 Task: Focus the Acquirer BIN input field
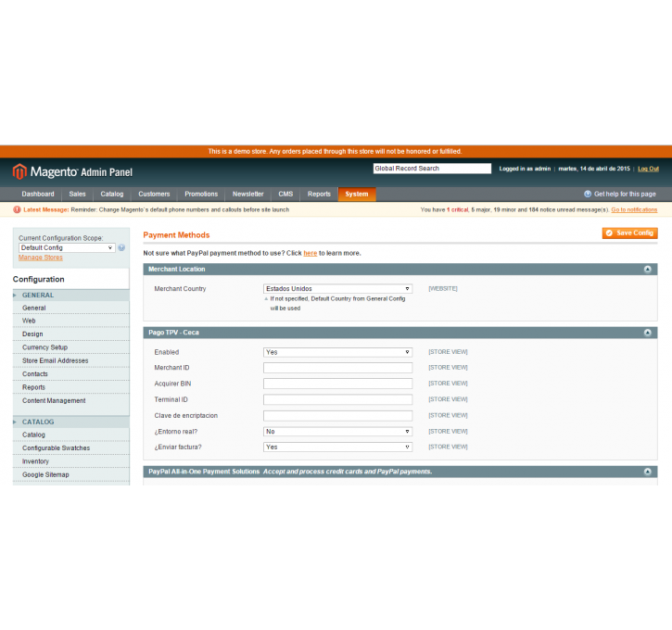click(337, 384)
